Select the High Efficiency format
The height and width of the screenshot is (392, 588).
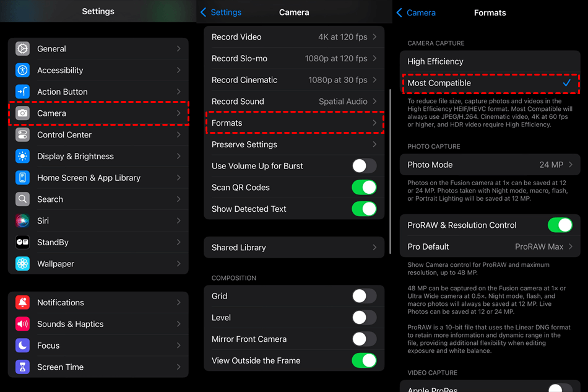coord(490,61)
